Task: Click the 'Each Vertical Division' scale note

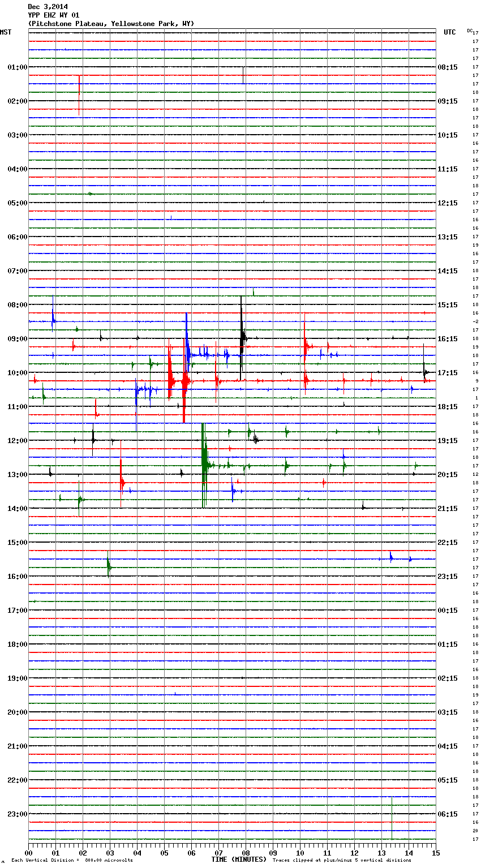Action: [x=72, y=861]
